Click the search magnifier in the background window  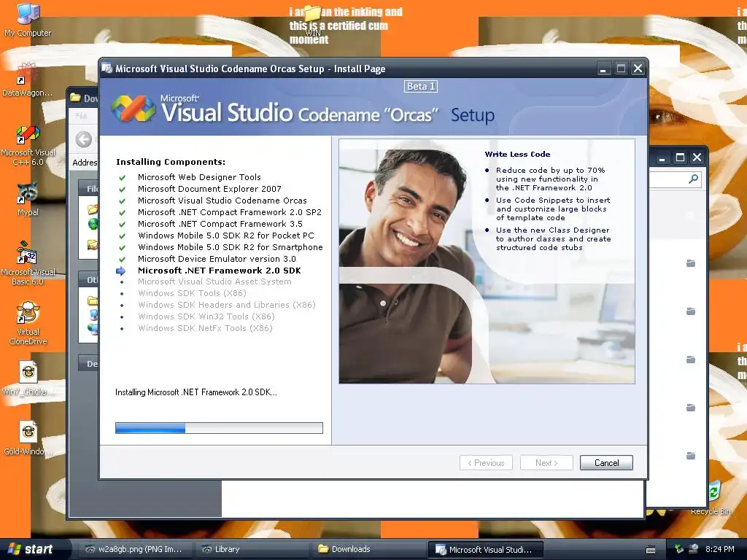point(693,179)
